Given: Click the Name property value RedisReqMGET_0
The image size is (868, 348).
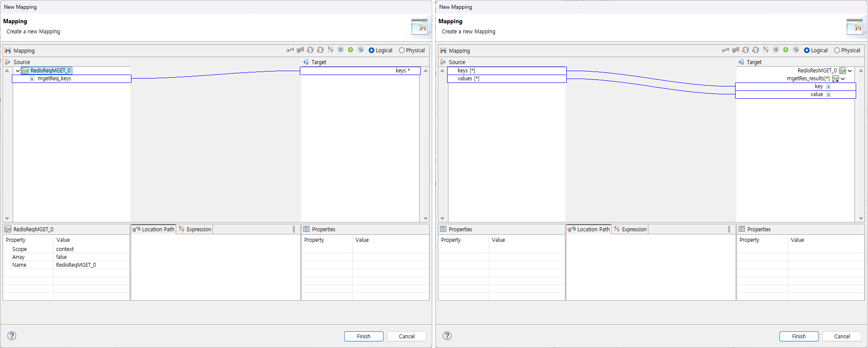Looking at the screenshot, I should click(76, 265).
